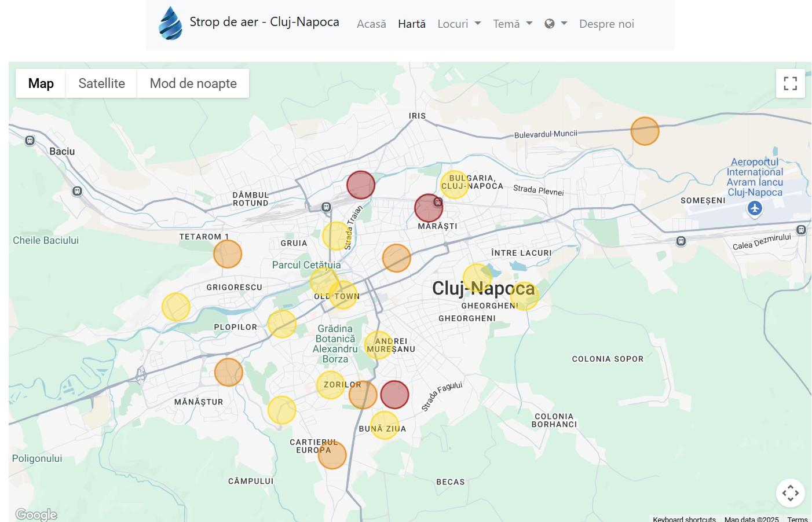Expand the Locuri dropdown

coord(459,24)
